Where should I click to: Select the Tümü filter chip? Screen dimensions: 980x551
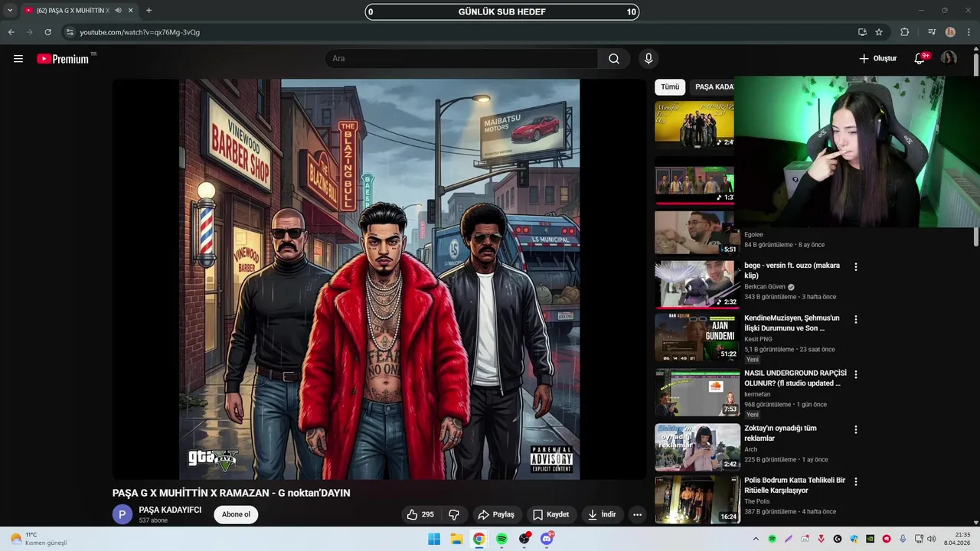click(x=670, y=87)
